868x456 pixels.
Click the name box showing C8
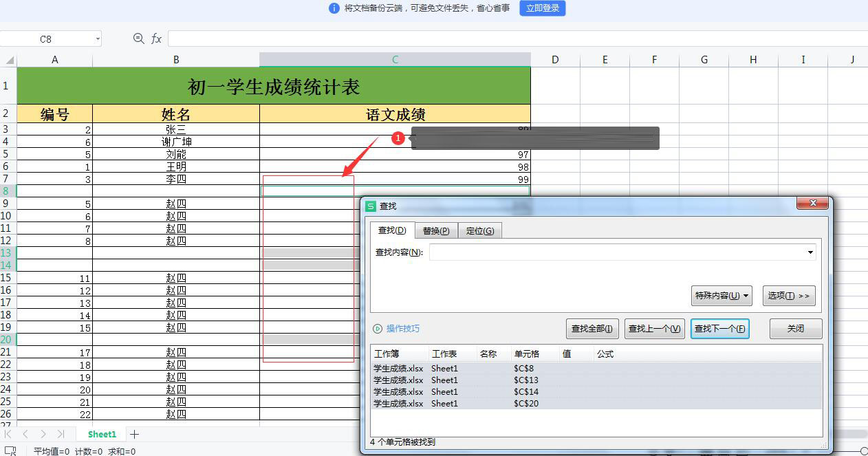(46, 39)
